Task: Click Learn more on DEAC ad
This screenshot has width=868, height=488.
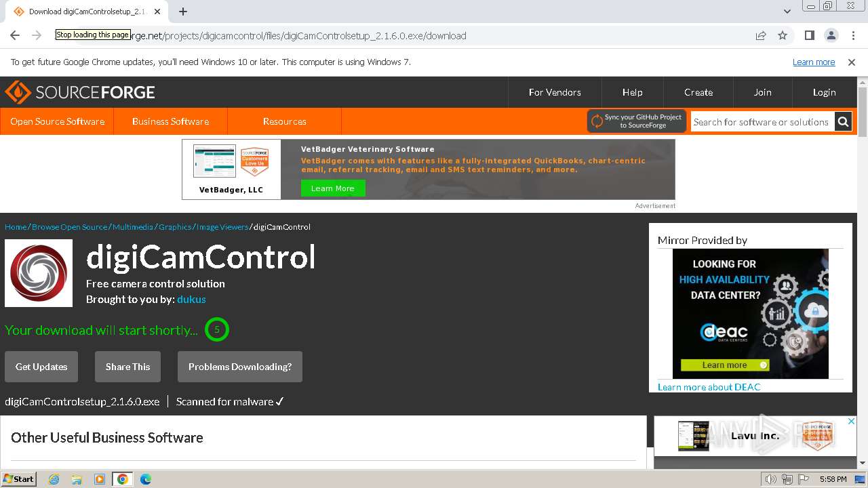Action: pyautogui.click(x=725, y=365)
